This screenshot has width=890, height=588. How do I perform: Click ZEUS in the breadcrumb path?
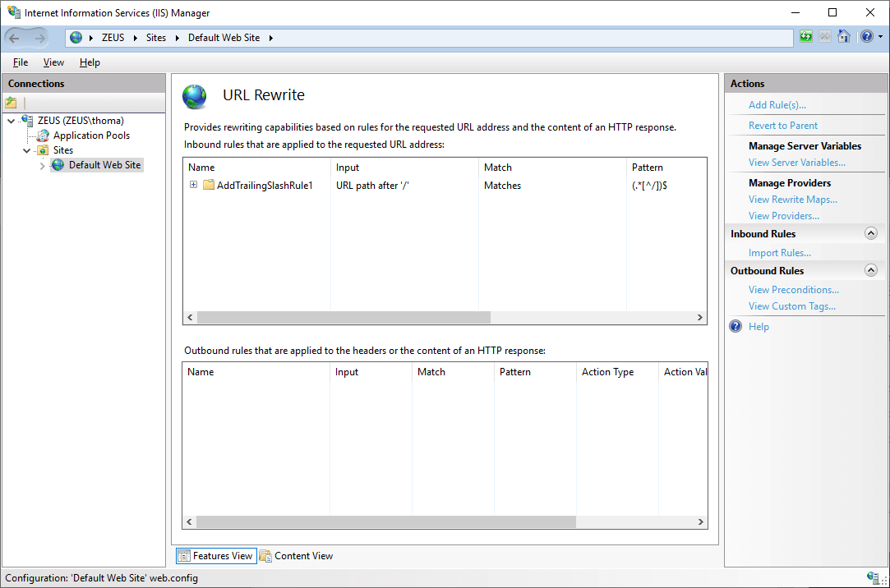pyautogui.click(x=113, y=38)
